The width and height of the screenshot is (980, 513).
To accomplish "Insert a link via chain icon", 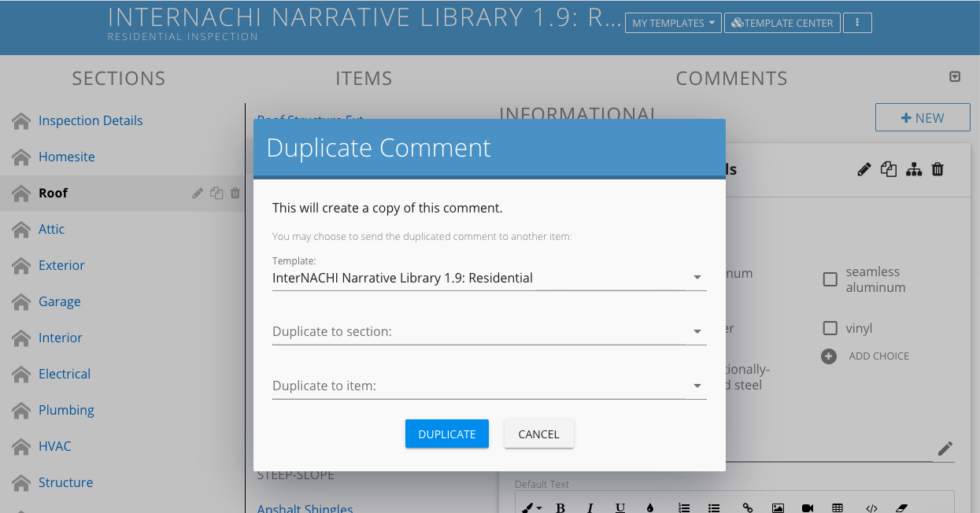I will coord(748,507).
